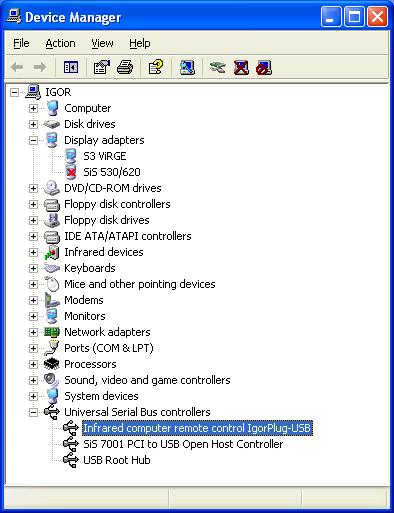
Task: Expand the Floppy disk controllers category
Action: [x=33, y=204]
